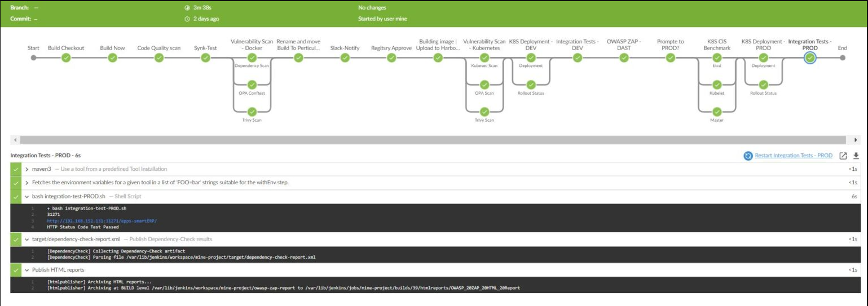Click the left scroll arrow of pipeline
The width and height of the screenshot is (868, 306).
pos(15,139)
